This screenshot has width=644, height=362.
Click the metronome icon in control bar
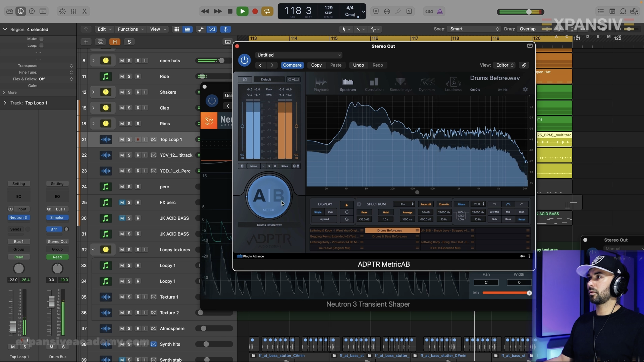tap(440, 11)
